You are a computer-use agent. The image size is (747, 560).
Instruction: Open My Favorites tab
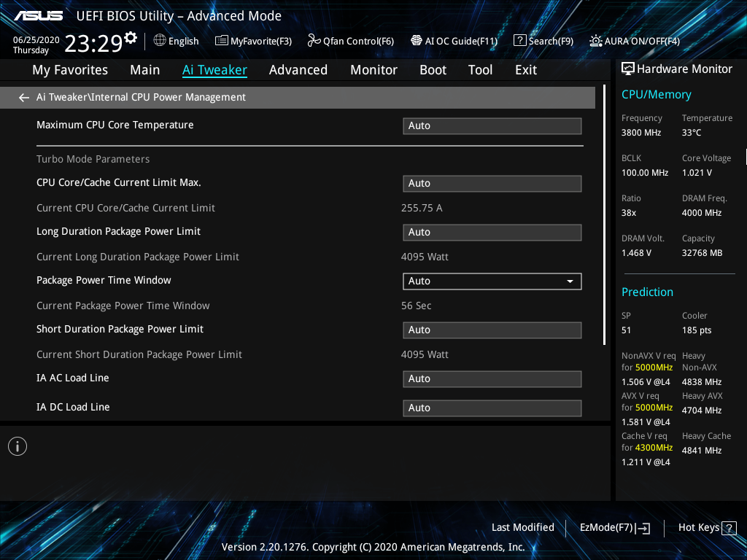[x=70, y=70]
